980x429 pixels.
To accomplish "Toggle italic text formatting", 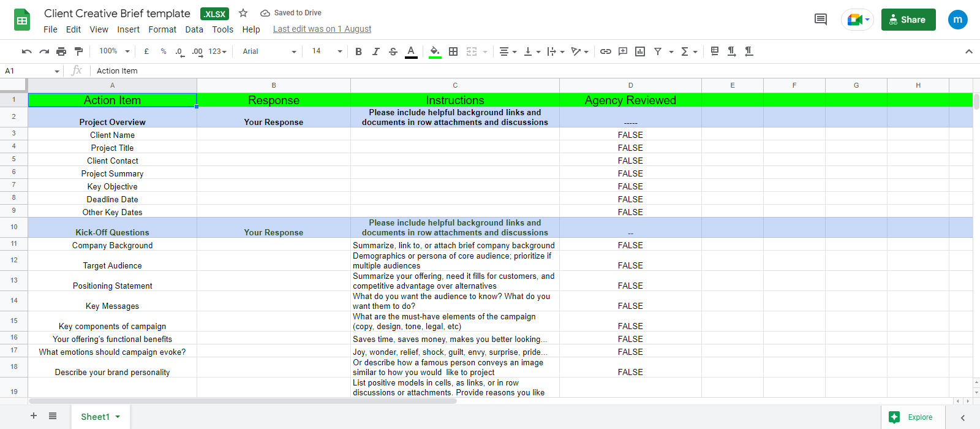I will tap(375, 51).
